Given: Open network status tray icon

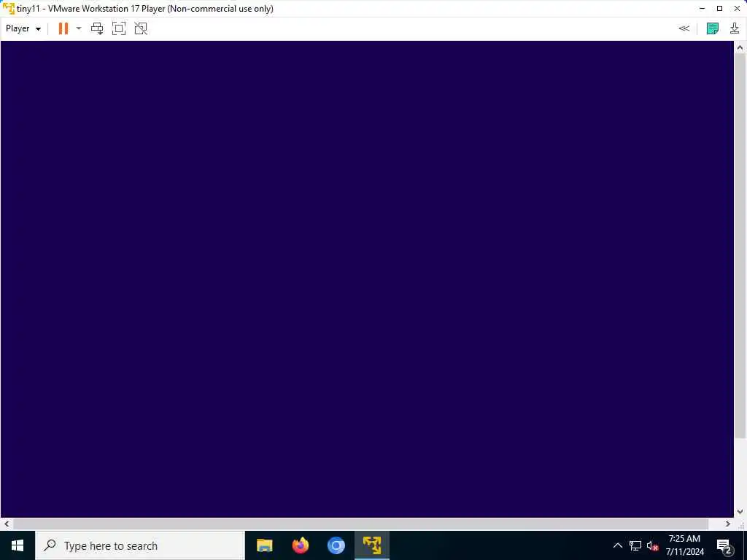Looking at the screenshot, I should pyautogui.click(x=635, y=545).
